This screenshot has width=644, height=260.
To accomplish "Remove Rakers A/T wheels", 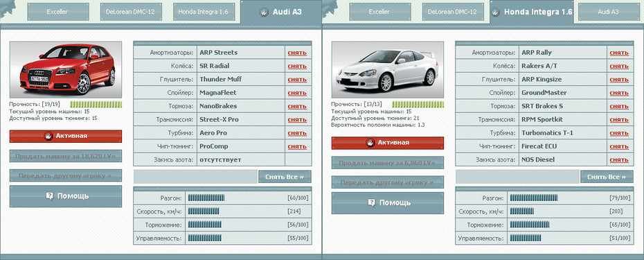I will tap(619, 66).
